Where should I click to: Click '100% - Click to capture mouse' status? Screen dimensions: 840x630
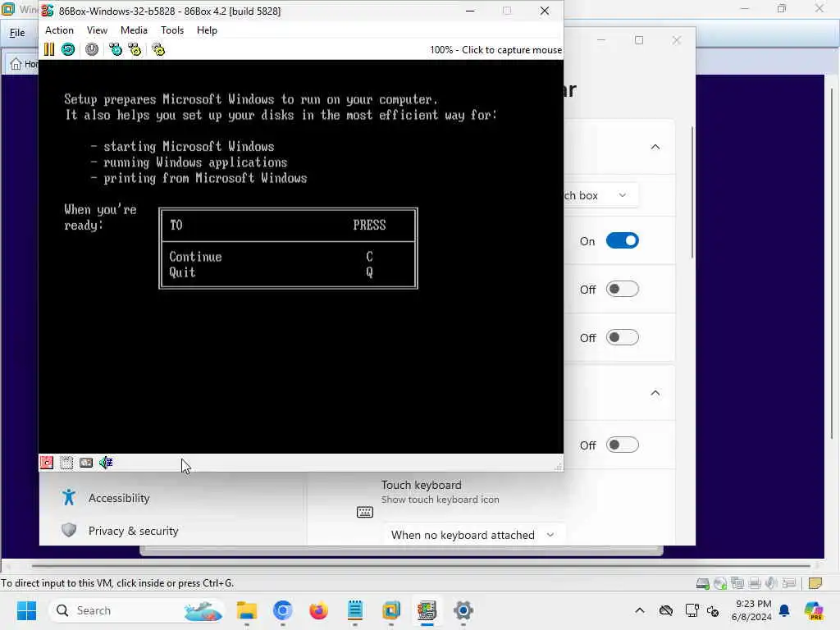[495, 50]
